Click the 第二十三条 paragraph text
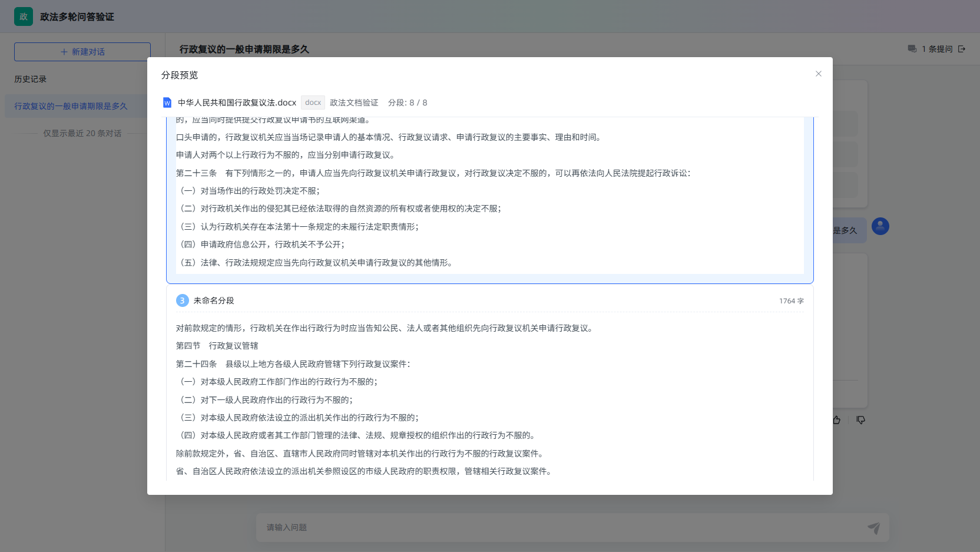 433,173
